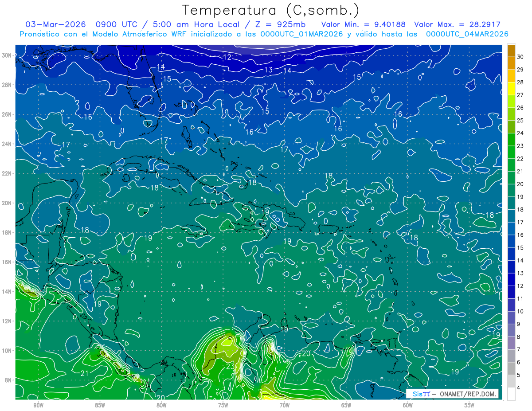532x411 pixels.
Task: Select the green swatch between 22 and 23
Action: (x=511, y=152)
